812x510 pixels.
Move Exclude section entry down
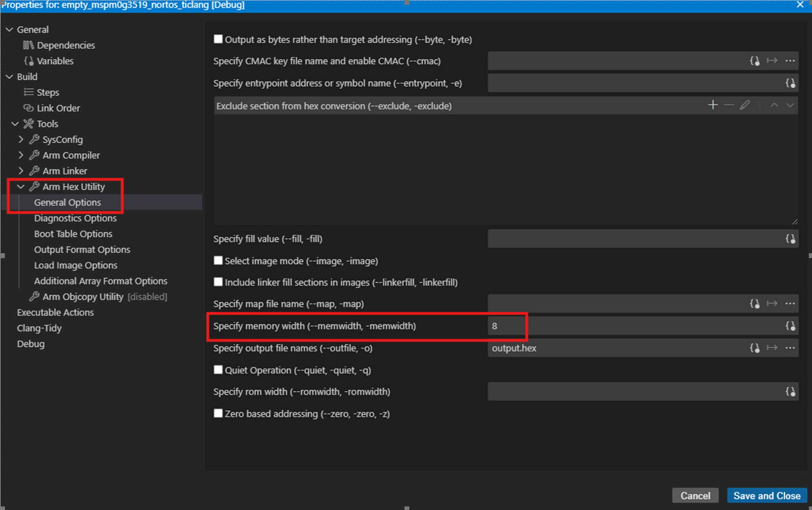click(x=790, y=105)
